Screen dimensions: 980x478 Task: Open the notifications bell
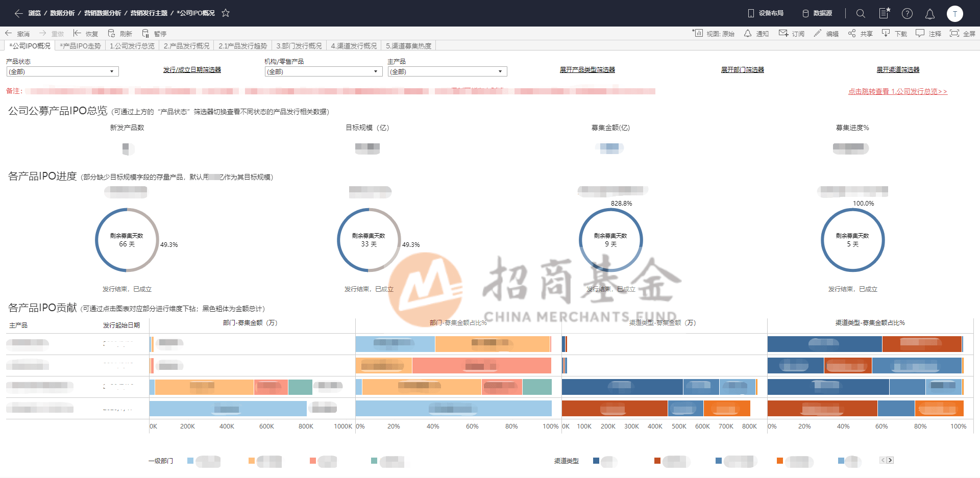[x=930, y=14]
